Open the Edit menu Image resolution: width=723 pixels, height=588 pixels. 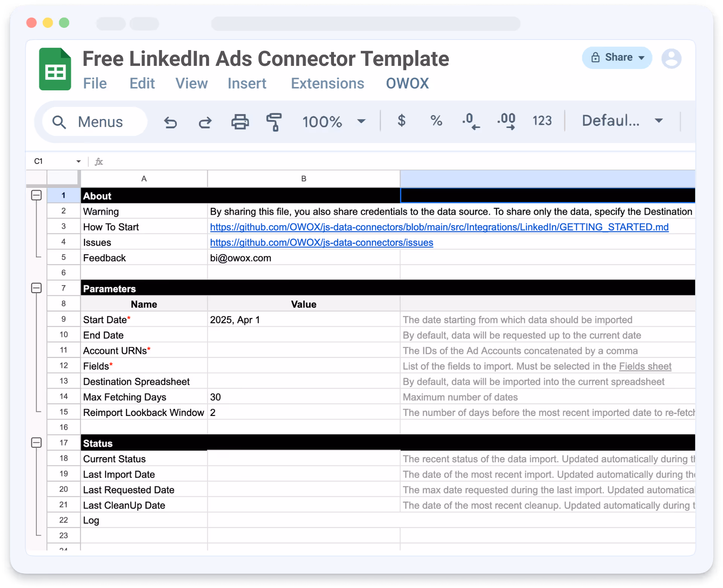[x=142, y=84]
